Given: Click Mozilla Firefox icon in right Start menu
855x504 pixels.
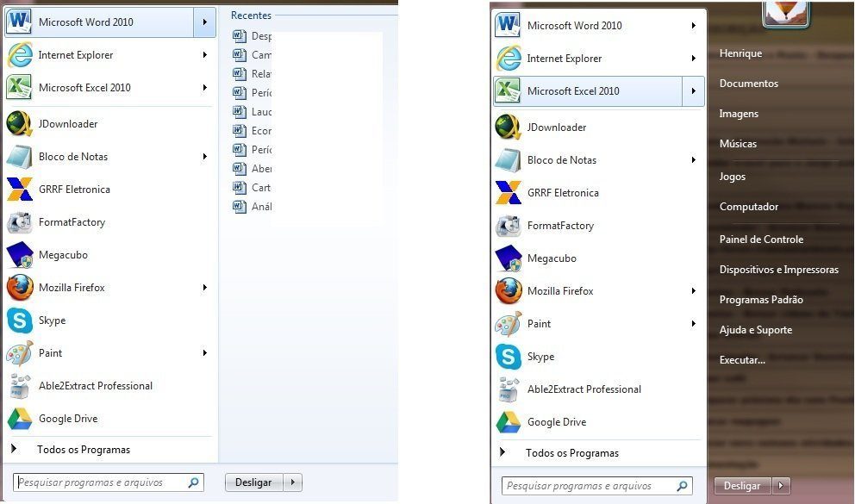Looking at the screenshot, I should pos(508,291).
